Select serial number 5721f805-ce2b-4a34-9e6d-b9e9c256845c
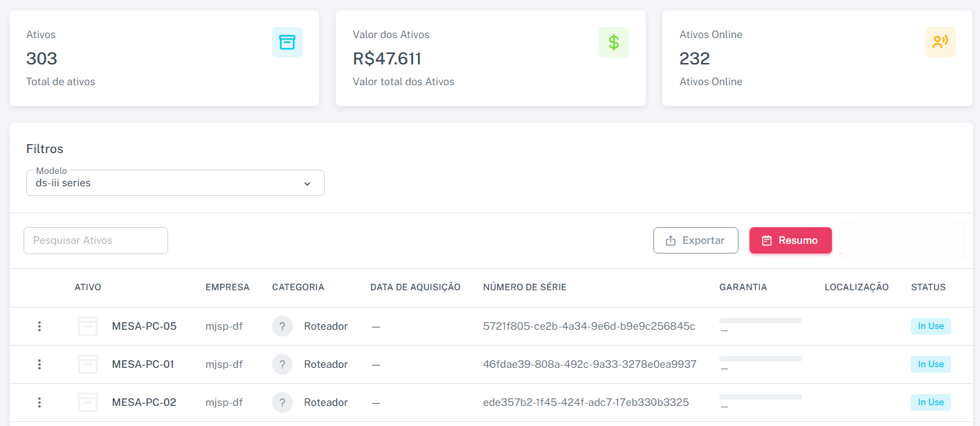 pyautogui.click(x=589, y=326)
